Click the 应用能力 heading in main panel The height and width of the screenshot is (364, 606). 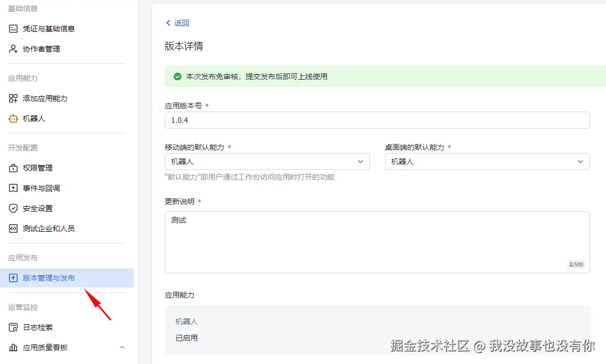pyautogui.click(x=180, y=295)
